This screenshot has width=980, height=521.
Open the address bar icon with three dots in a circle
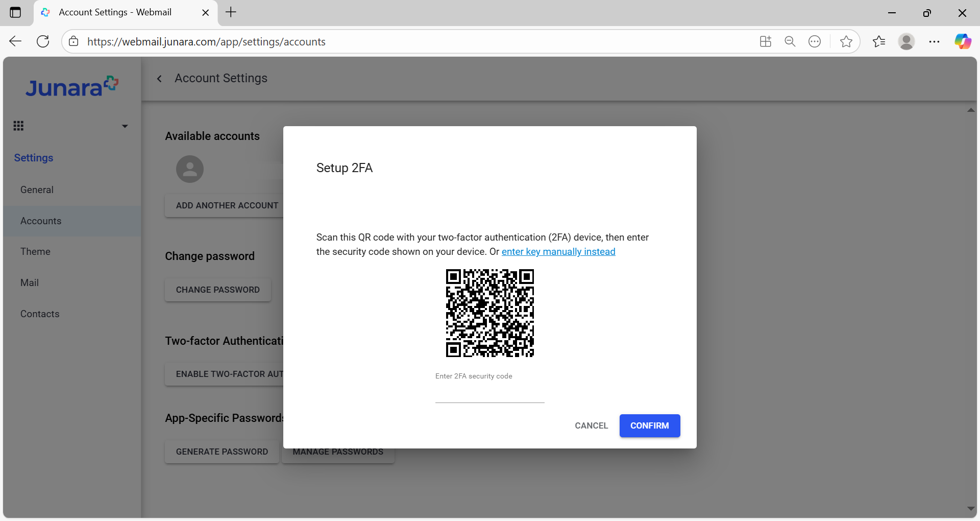(815, 41)
